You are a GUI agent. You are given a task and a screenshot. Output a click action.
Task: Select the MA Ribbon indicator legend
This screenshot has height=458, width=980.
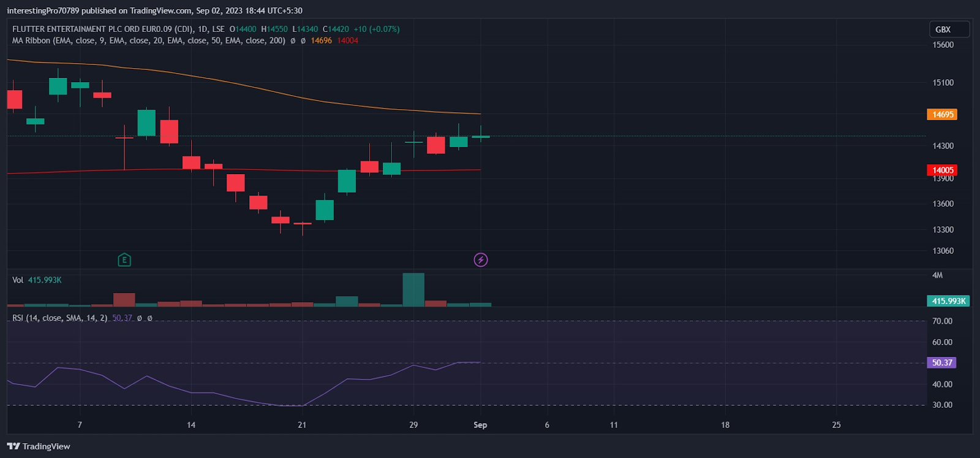point(149,40)
